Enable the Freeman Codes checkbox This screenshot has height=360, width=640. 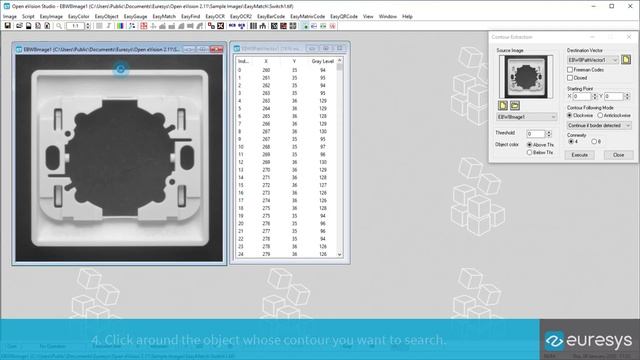tap(570, 70)
